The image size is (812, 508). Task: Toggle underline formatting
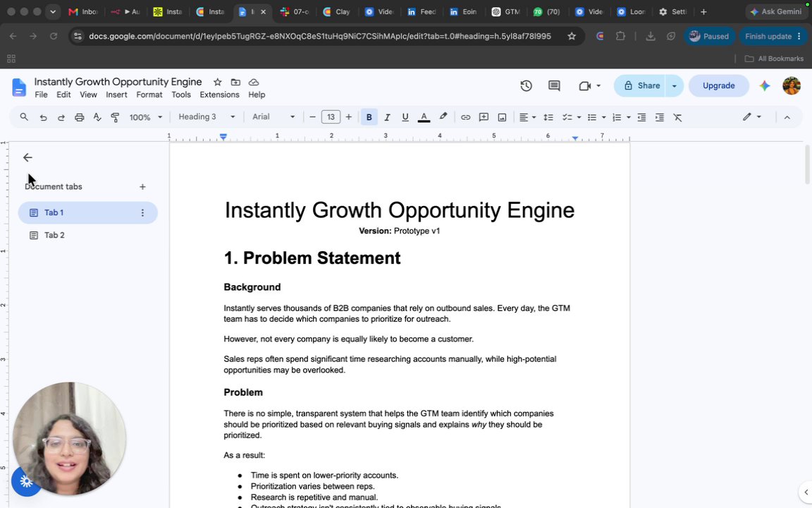[x=405, y=117]
